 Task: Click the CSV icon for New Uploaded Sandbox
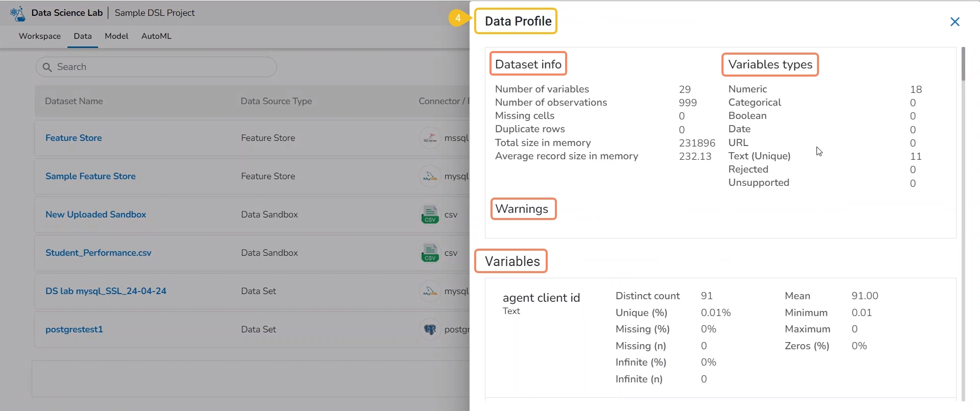pos(430,214)
